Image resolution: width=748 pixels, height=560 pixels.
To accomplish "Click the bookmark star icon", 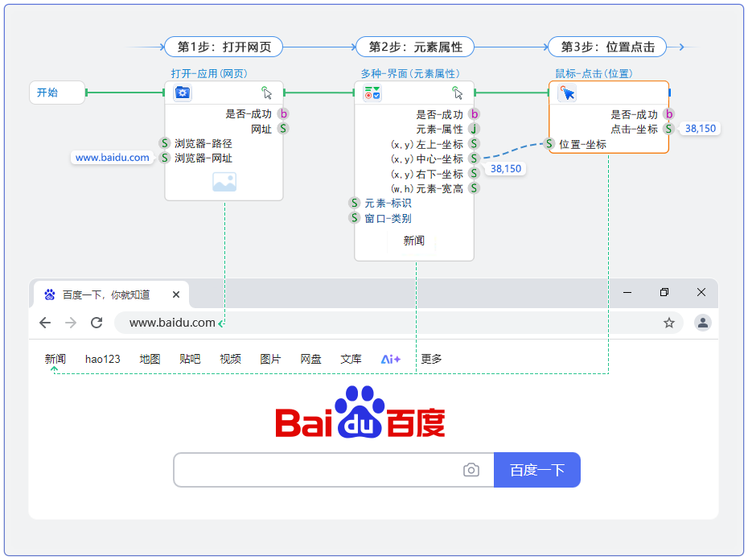I will point(668,323).
